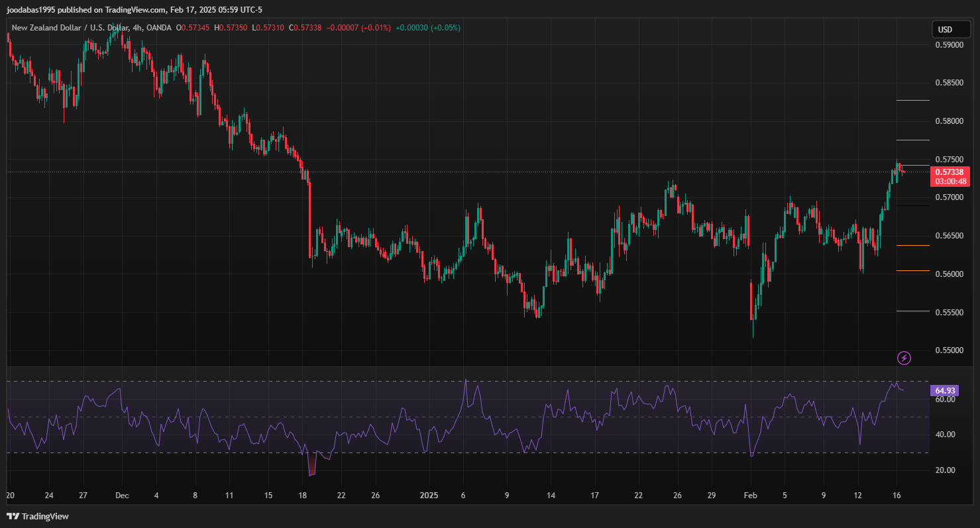Click the OANDA source label

tap(158, 28)
